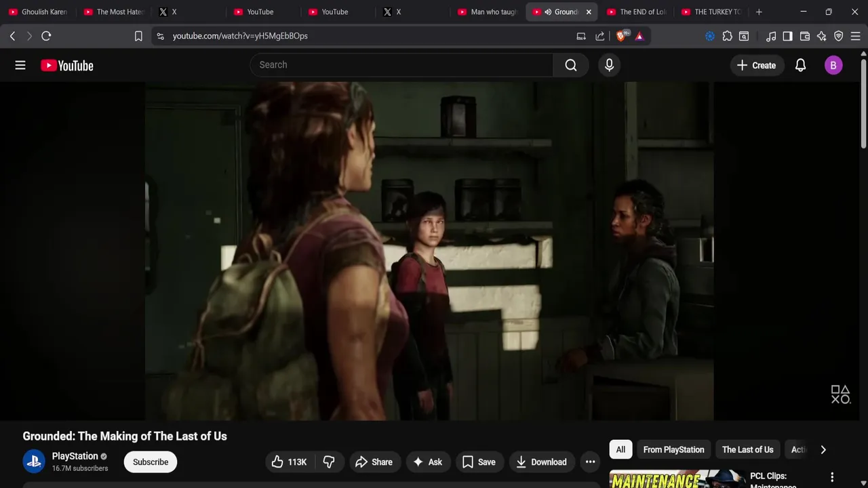The image size is (868, 488).
Task: Download the video
Action: tap(542, 462)
